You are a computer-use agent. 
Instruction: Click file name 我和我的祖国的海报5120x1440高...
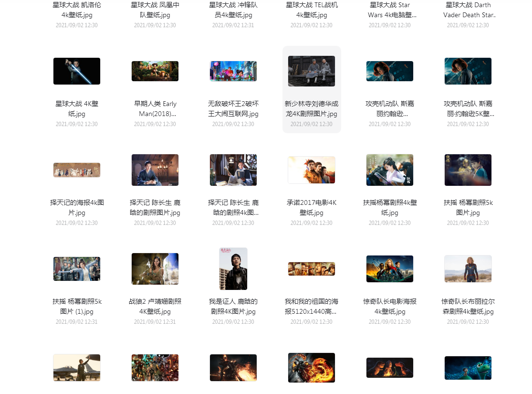(x=312, y=307)
